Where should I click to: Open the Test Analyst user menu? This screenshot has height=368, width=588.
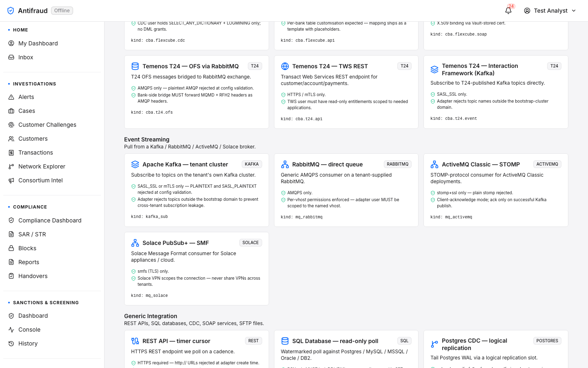(550, 11)
